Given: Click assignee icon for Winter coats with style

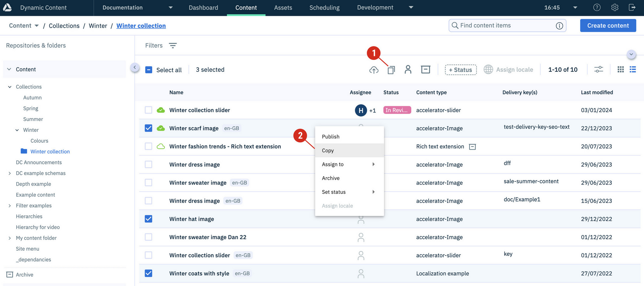Looking at the screenshot, I should pyautogui.click(x=361, y=274).
